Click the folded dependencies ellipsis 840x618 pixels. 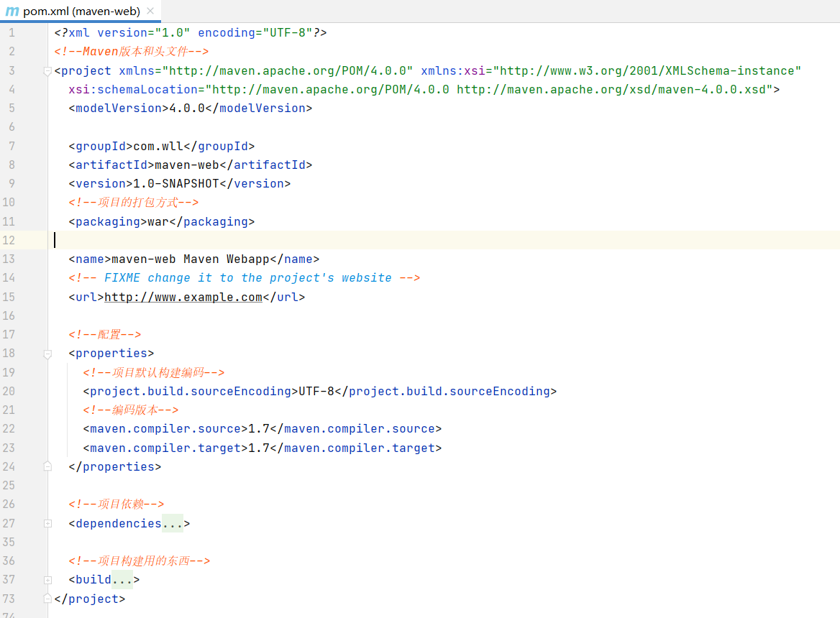(173, 523)
